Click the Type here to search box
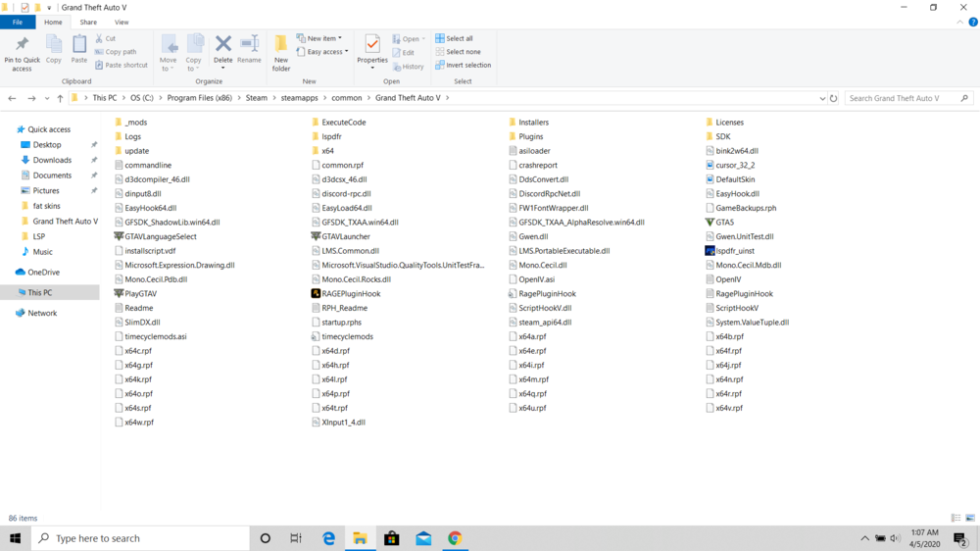This screenshot has height=551, width=980. [140, 538]
